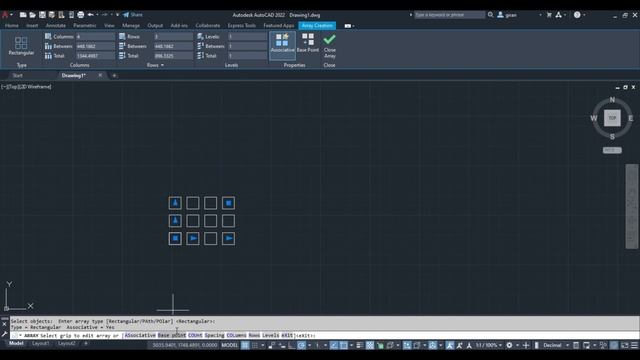The width and height of the screenshot is (640, 360).
Task: Open the status bar customization menu icon
Action: click(x=634, y=345)
